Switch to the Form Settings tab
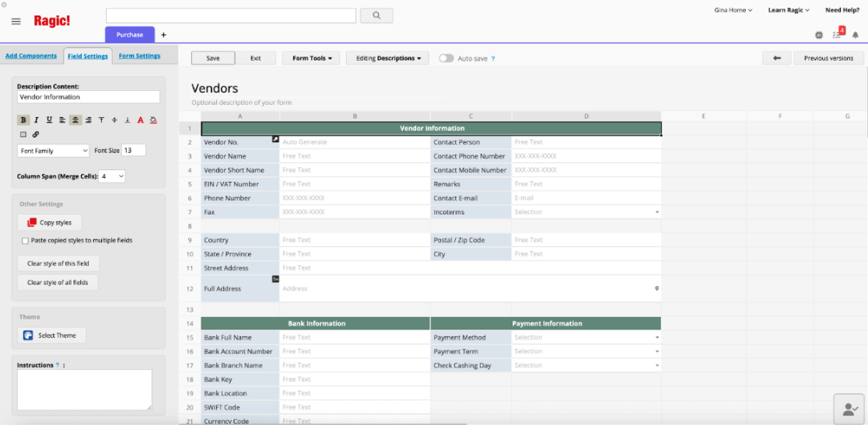 click(139, 56)
